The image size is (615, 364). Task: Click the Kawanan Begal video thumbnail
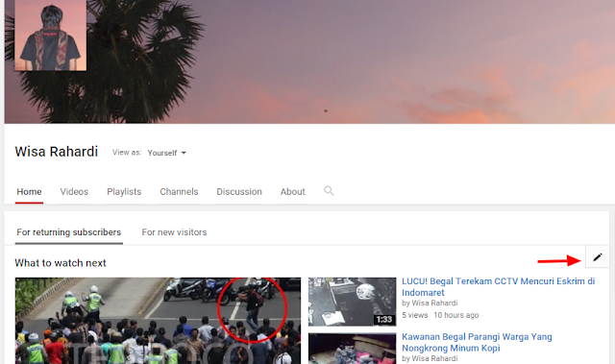coord(353,349)
